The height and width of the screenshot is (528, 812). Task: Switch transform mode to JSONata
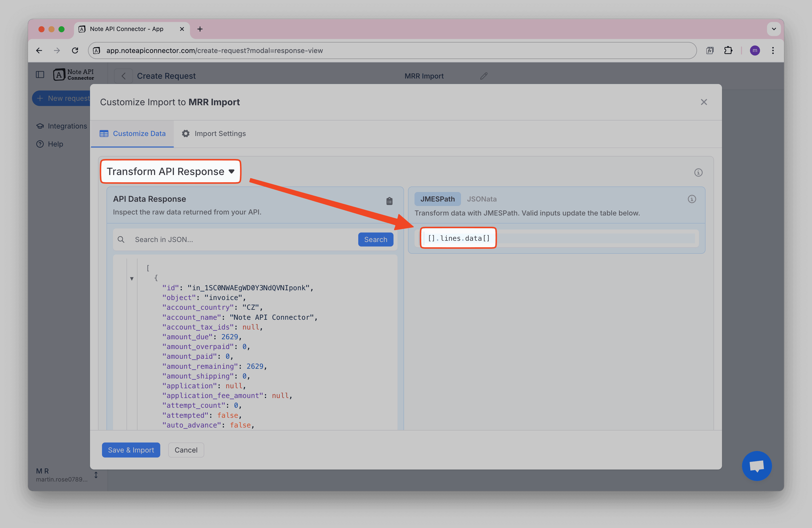click(x=481, y=199)
